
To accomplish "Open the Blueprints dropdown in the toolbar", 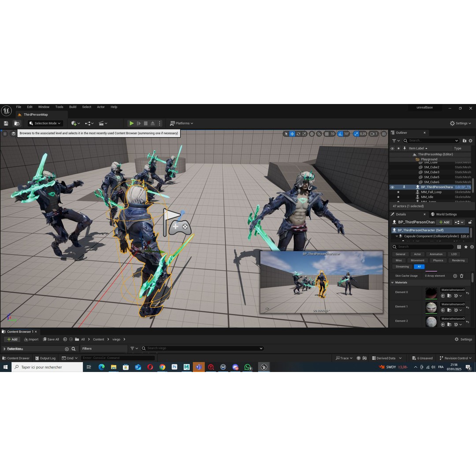I will pos(89,123).
